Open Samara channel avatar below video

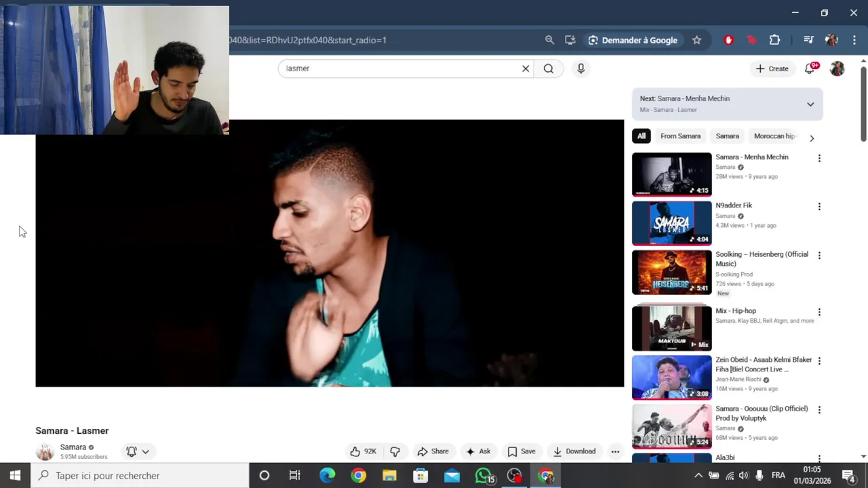45,451
